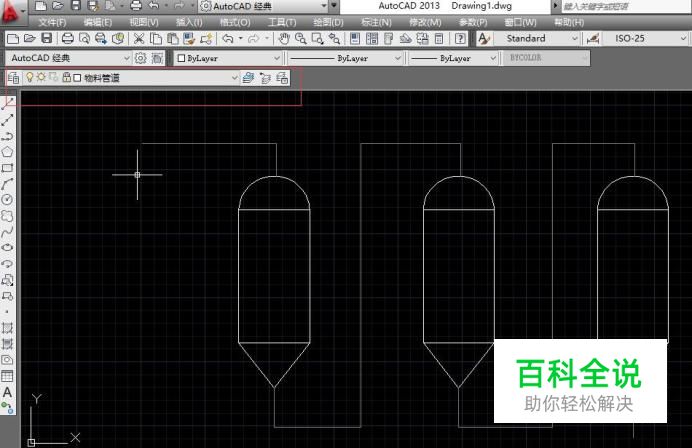Click the Cut scissors icon
692x448 pixels.
[x=139, y=39]
